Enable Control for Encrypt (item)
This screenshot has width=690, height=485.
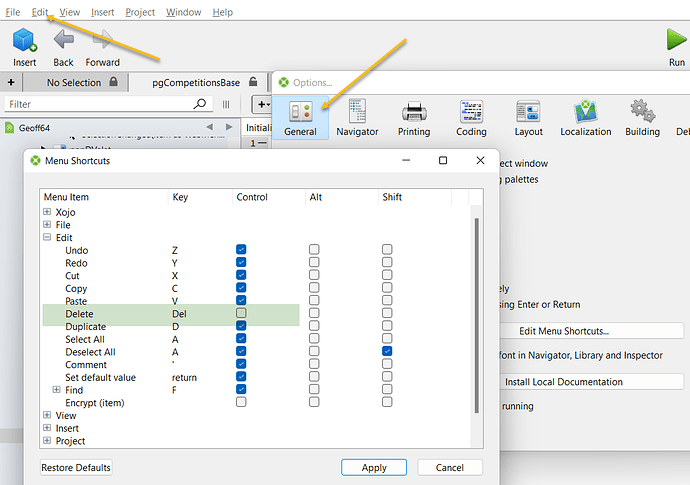(241, 402)
